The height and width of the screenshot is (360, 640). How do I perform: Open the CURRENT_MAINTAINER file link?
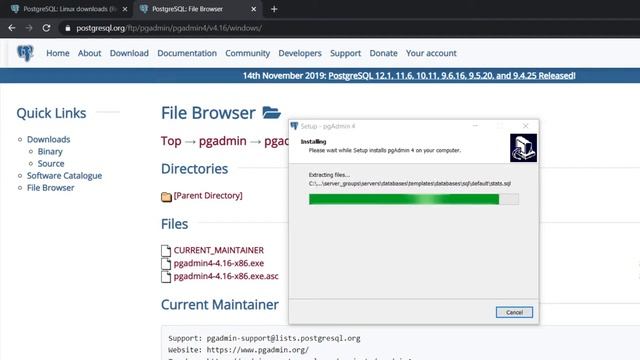[x=219, y=250]
